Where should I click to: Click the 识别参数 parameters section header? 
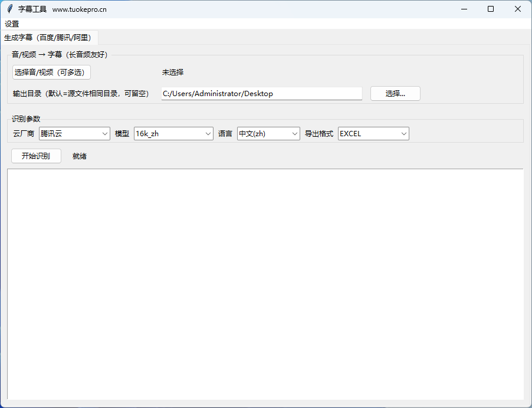click(x=26, y=119)
